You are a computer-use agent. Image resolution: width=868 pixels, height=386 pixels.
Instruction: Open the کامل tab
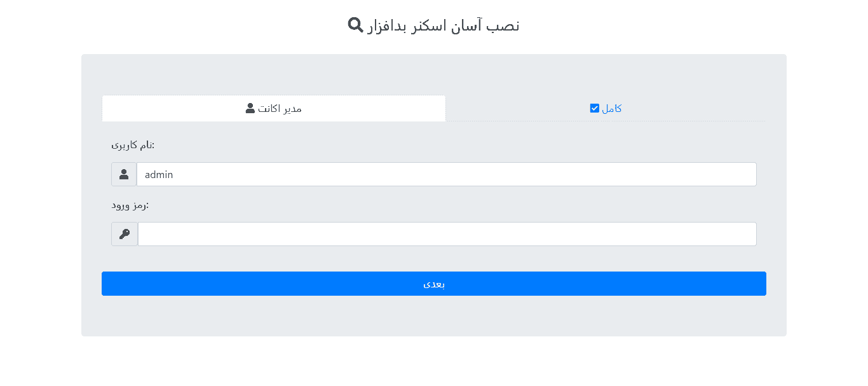(x=606, y=108)
